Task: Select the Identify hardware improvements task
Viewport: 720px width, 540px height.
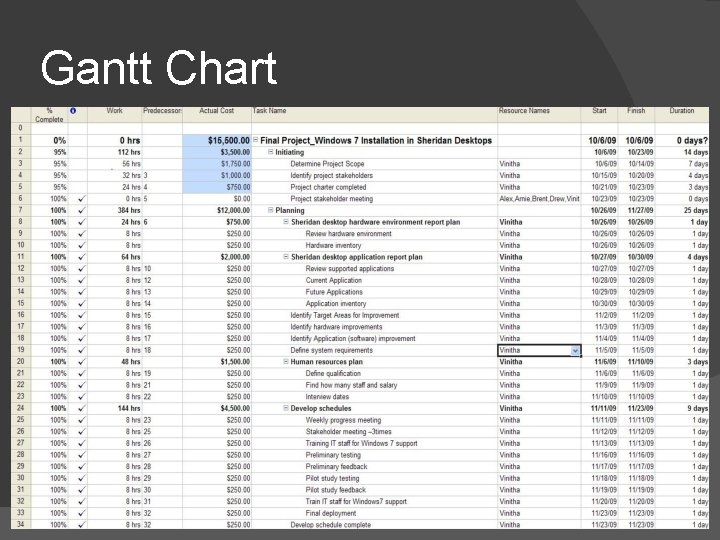Action: [336, 327]
